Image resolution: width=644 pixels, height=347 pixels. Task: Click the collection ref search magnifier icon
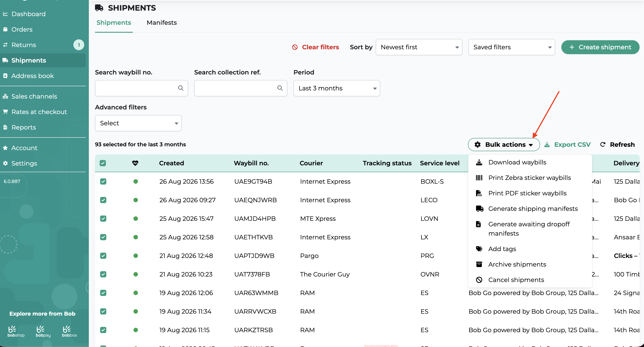280,88
